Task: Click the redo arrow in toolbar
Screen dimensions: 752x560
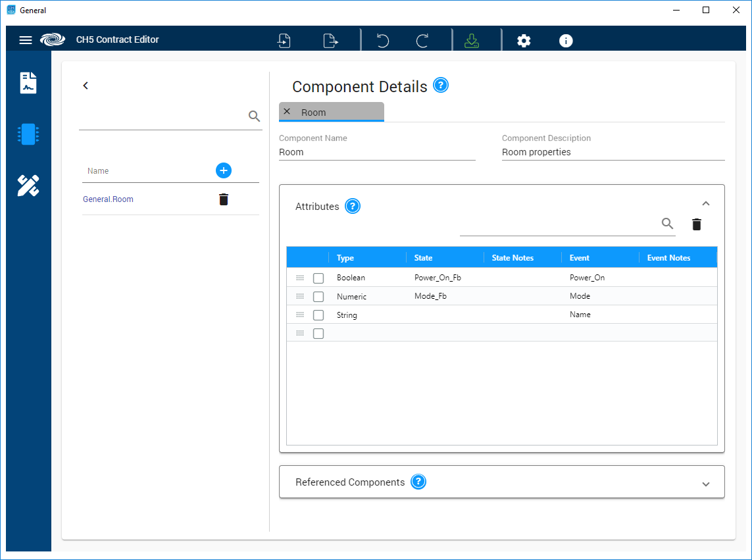Action: (422, 41)
